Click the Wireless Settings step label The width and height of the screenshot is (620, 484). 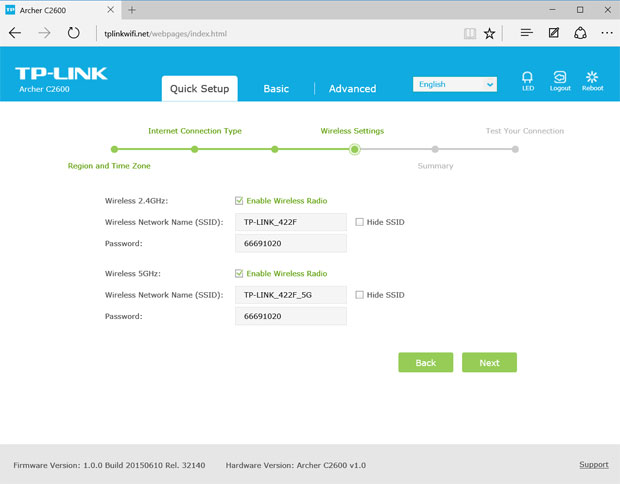pyautogui.click(x=352, y=131)
